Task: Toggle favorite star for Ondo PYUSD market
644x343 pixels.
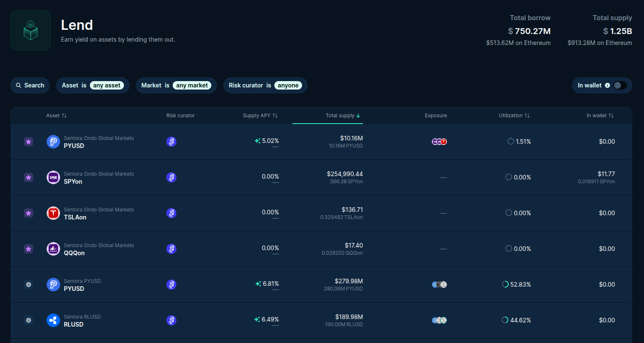Action: click(x=29, y=142)
